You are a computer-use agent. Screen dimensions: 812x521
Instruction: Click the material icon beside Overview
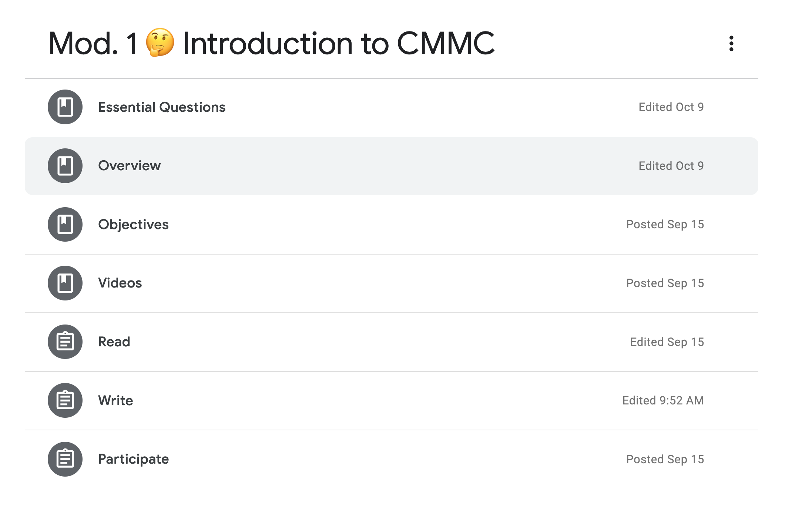(x=65, y=166)
